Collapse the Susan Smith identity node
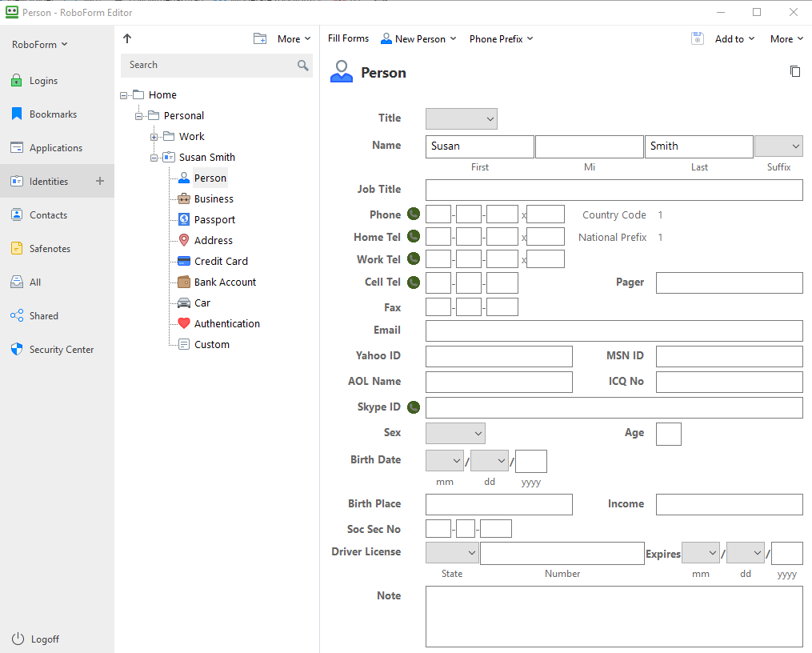 154,158
